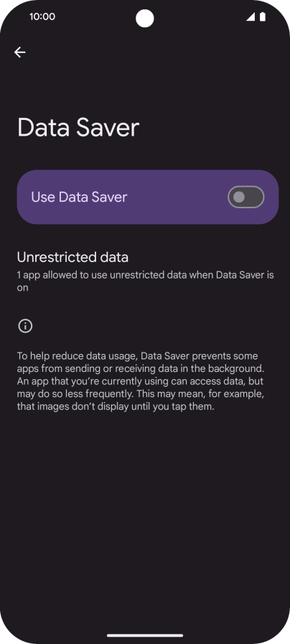Click the info circle icon
Viewport: 290px width, 644px height.
[25, 326]
